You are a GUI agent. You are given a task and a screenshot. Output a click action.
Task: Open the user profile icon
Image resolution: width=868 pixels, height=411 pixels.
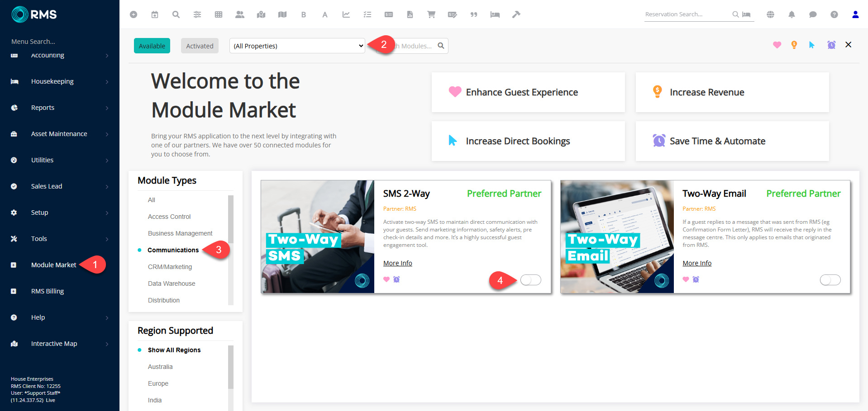(855, 14)
